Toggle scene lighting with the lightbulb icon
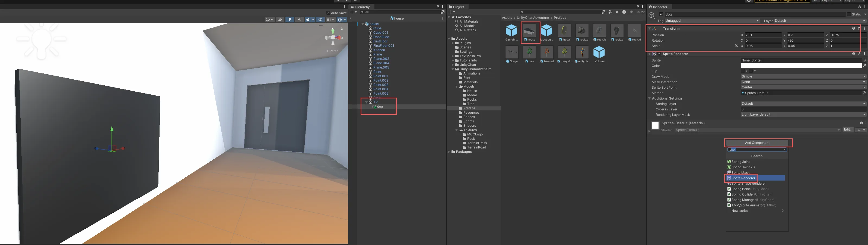The image size is (868, 245). 290,20
